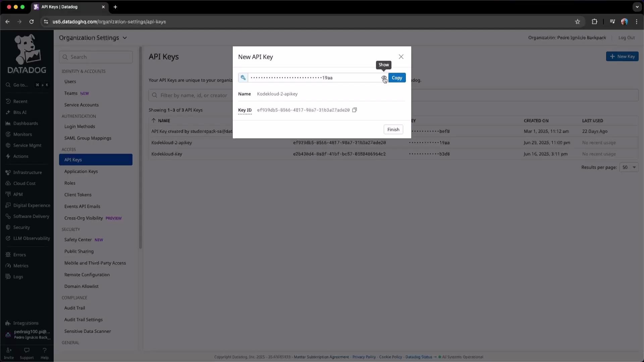
Task: Focus the settings Search field
Action: pos(96,57)
